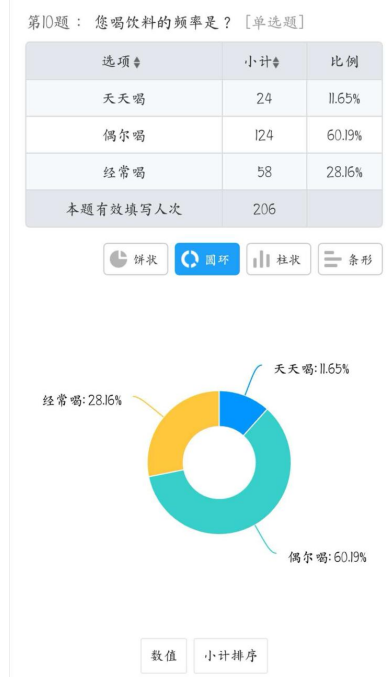Select the 偶尔喝 table row
Screen dimensions: 389x677
pyautogui.click(x=204, y=135)
